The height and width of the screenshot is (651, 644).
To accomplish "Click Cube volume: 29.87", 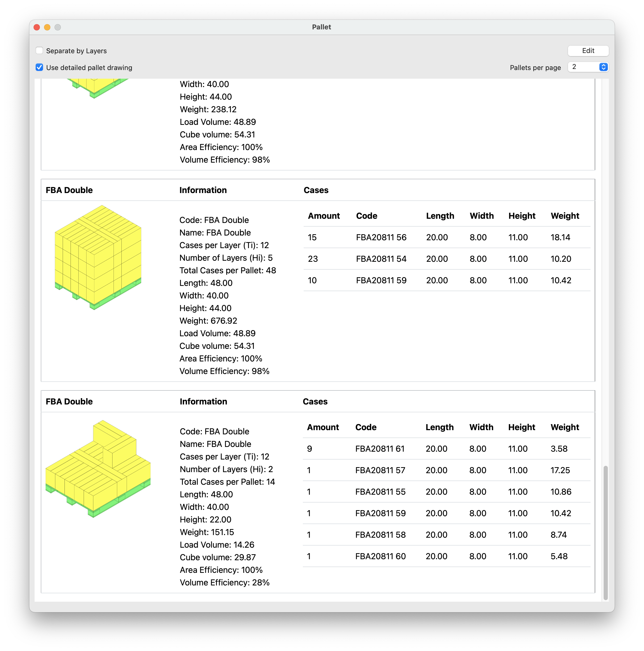I will (x=218, y=557).
